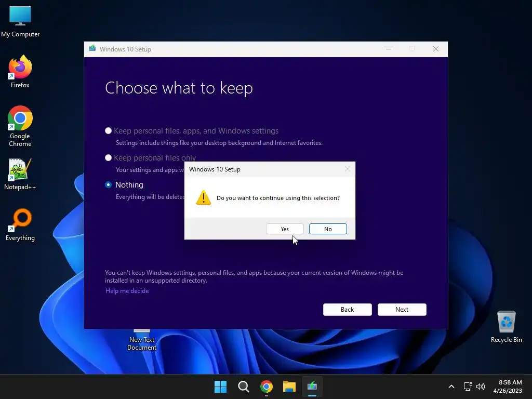Click the Choose what to keep heading
The image size is (532, 399).
[179, 88]
